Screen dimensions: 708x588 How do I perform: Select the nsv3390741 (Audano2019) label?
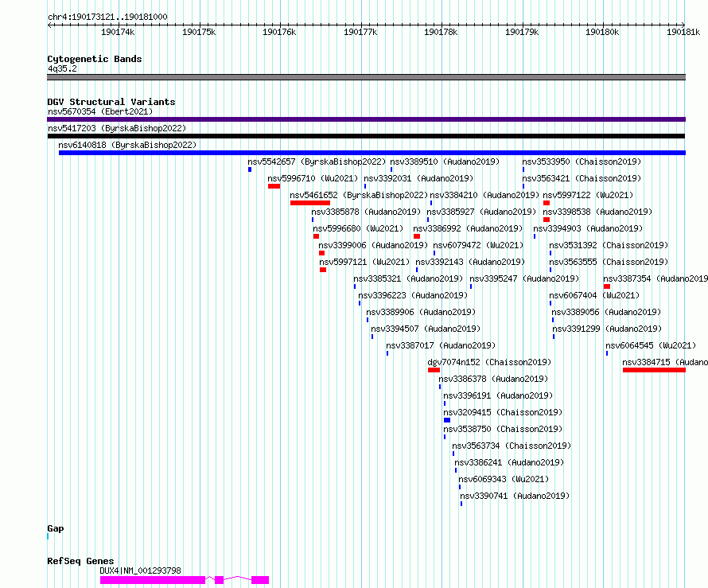point(515,496)
